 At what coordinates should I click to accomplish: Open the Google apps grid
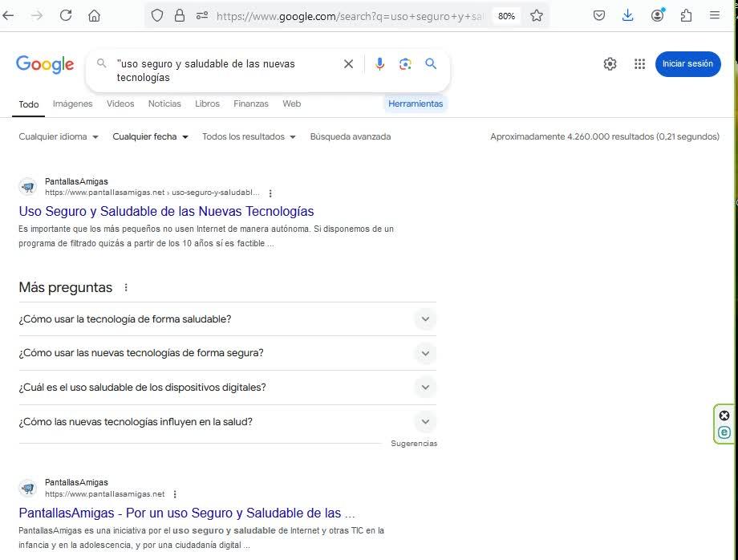(x=639, y=63)
